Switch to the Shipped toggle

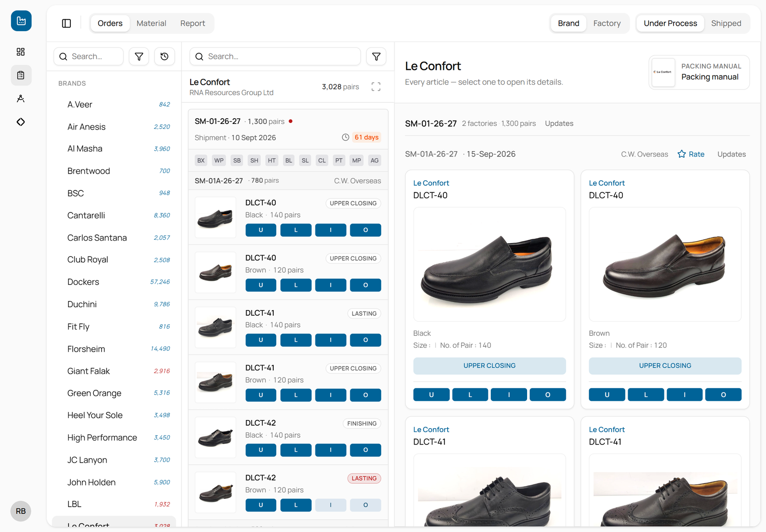[726, 23]
